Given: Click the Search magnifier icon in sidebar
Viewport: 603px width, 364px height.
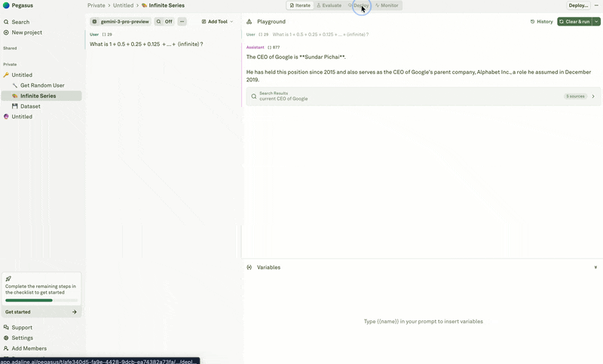Looking at the screenshot, I should pyautogui.click(x=6, y=22).
